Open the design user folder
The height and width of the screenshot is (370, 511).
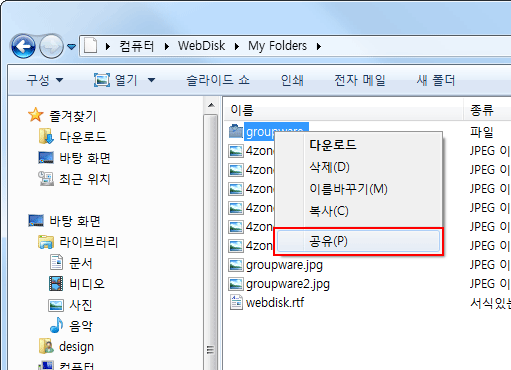pos(76,347)
